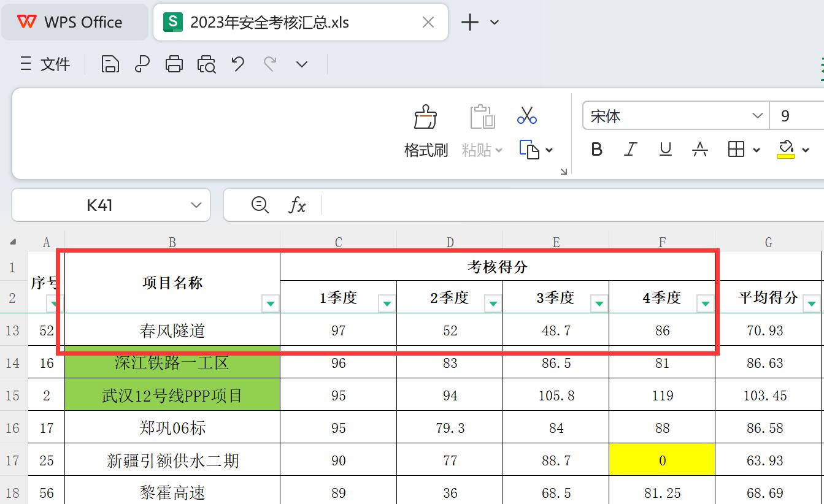Select the cell with value 105.8
The height and width of the screenshot is (504, 824).
pos(556,395)
